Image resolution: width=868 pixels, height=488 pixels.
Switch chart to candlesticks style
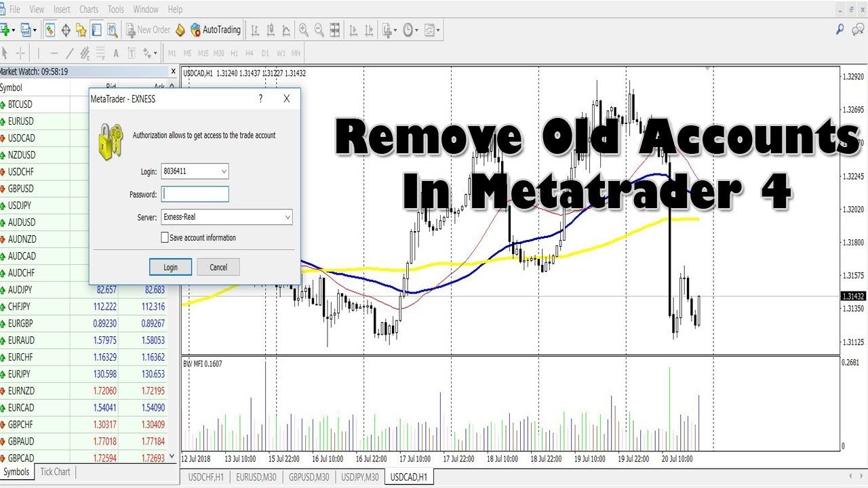click(x=271, y=30)
